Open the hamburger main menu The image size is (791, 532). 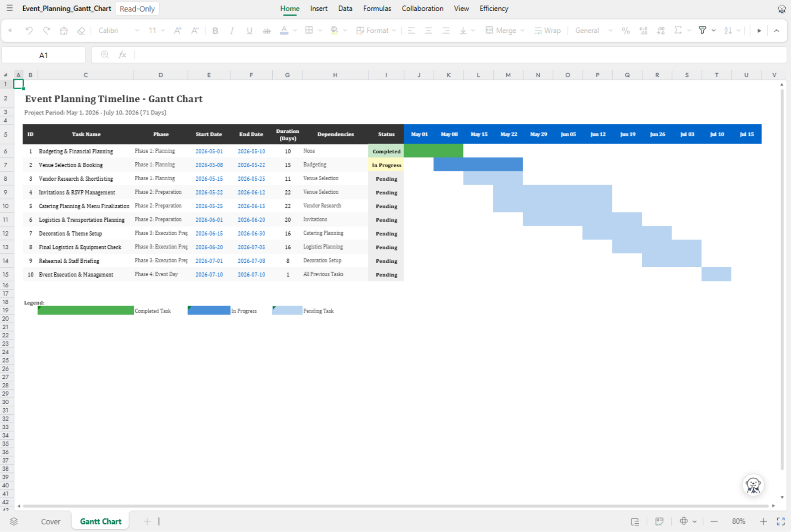[x=10, y=8]
